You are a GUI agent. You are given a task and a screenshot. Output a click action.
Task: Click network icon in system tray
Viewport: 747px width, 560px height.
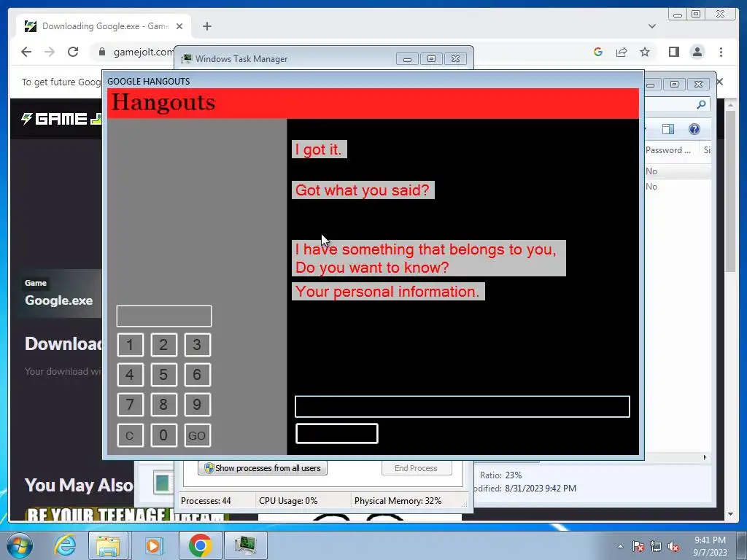tap(656, 546)
